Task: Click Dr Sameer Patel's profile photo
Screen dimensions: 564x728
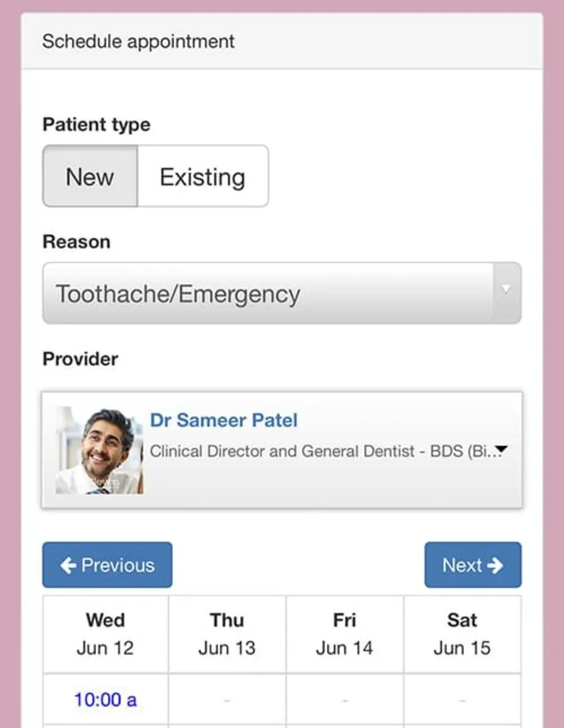Action: coord(99,451)
